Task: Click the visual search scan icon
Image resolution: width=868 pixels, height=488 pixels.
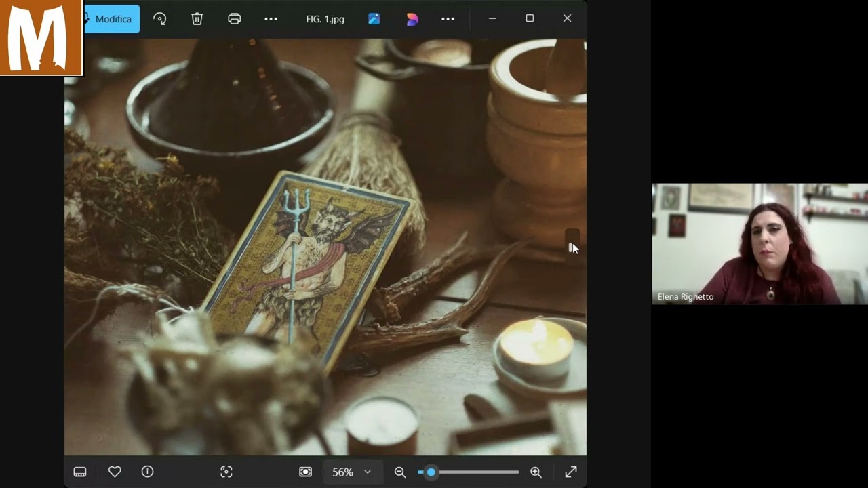Action: [226, 472]
